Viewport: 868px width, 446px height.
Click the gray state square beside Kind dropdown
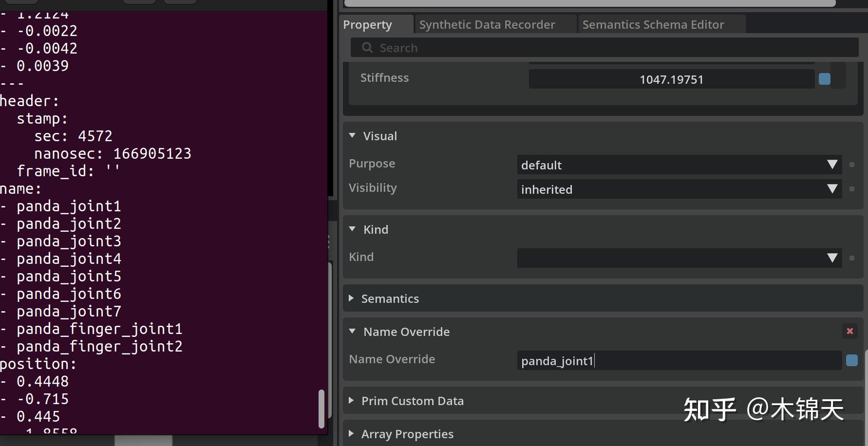[x=852, y=258]
